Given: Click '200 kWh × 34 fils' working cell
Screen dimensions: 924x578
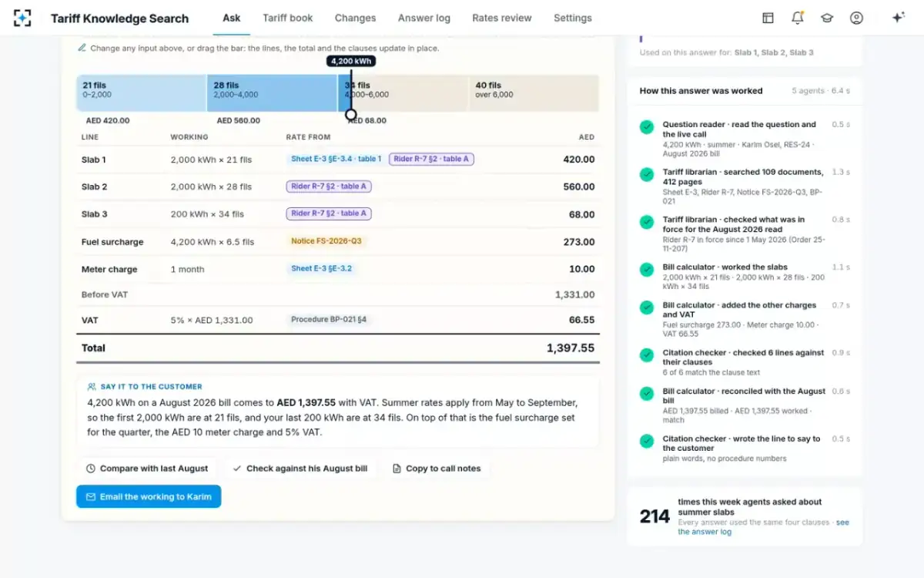Looking at the screenshot, I should pyautogui.click(x=207, y=214).
